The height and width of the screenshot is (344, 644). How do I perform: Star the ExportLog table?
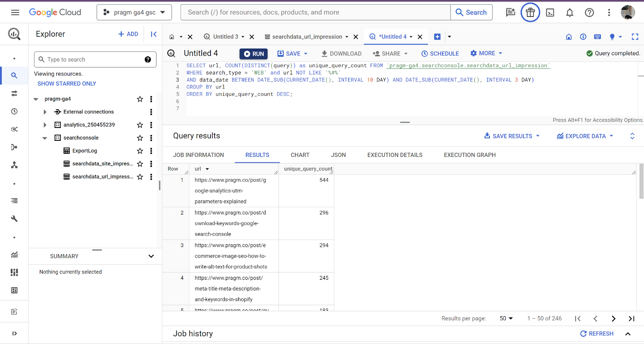click(x=140, y=151)
